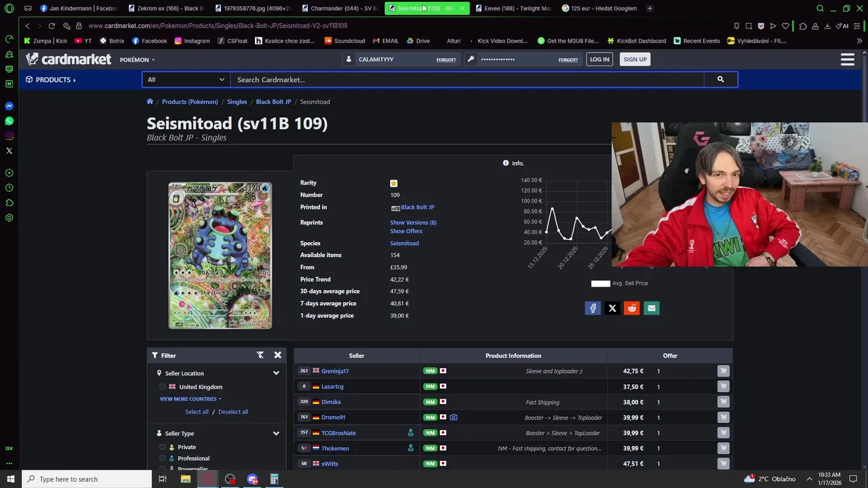Click the username field showing CALAMITYYY

coord(397,60)
